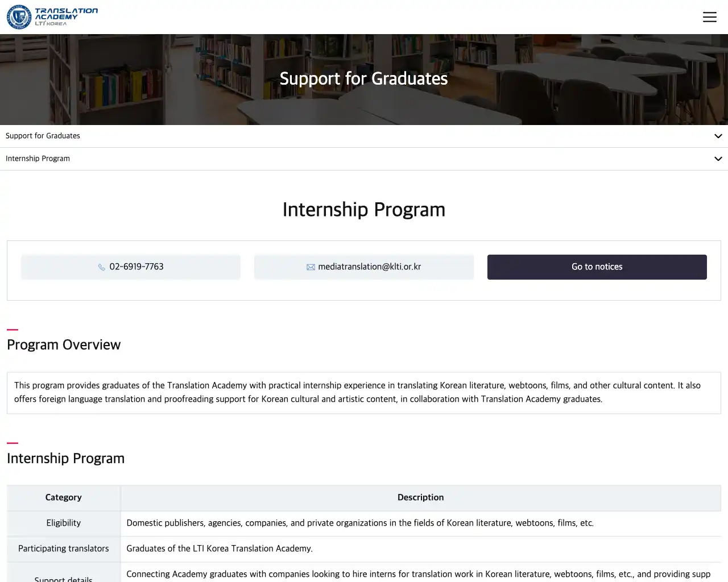Viewport: 728px width, 582px height.
Task: Click the Program Overview section heading
Action: 64,345
